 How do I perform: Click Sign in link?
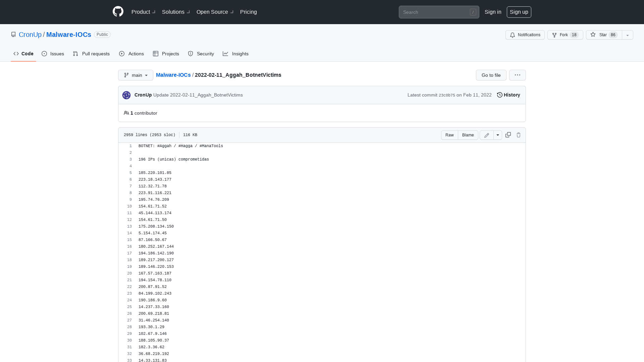coord(493,12)
